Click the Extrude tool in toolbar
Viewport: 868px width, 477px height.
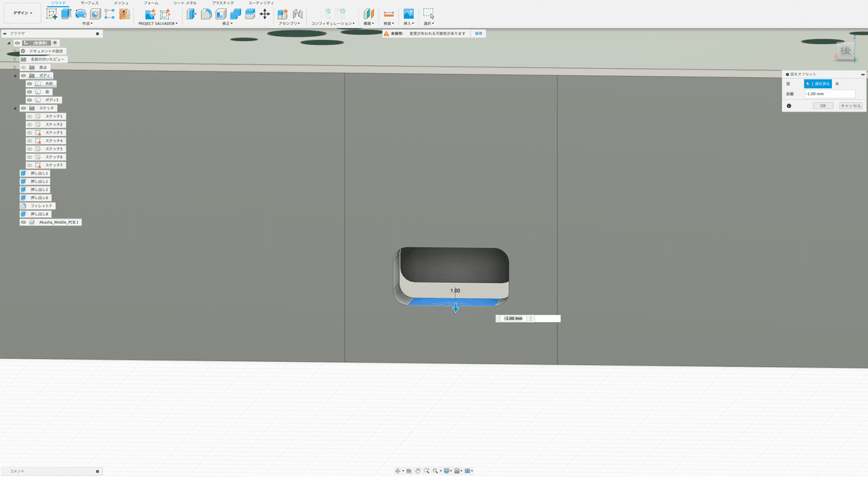[x=66, y=14]
